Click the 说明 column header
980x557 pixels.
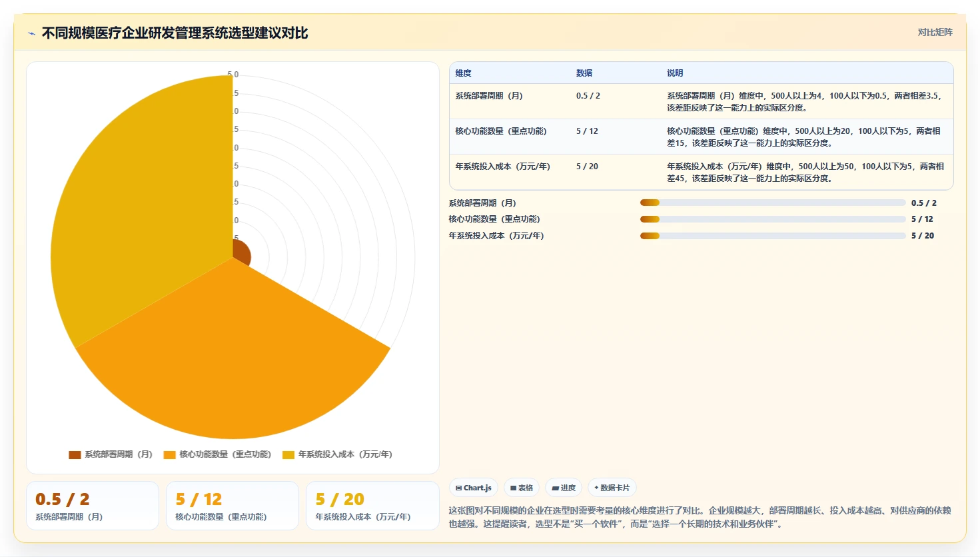675,73
